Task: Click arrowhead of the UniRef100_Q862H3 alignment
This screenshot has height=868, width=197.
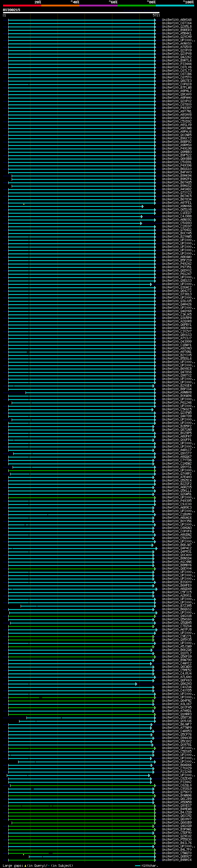Action: pyautogui.click(x=136, y=684)
